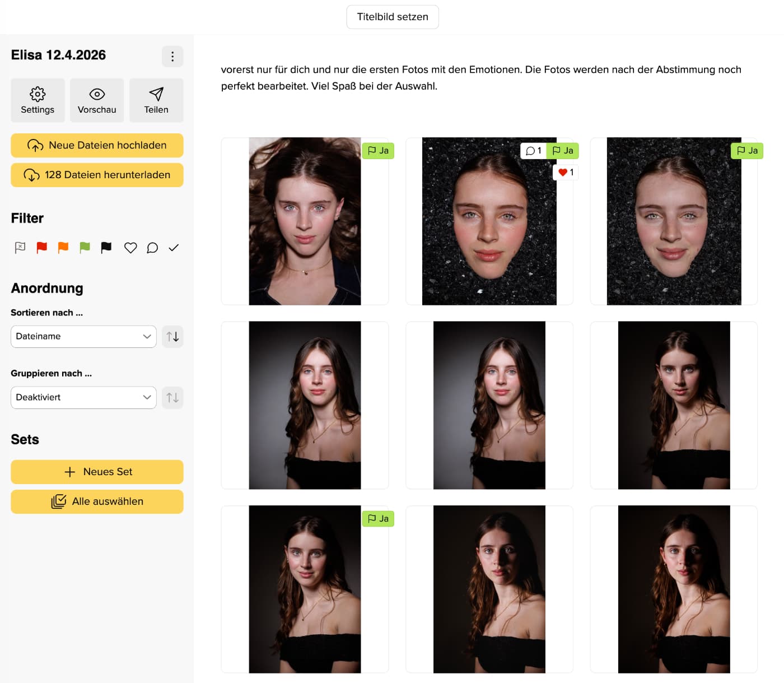Toggle the green flag filter
Viewport: 784px width, 683px height.
click(x=85, y=248)
